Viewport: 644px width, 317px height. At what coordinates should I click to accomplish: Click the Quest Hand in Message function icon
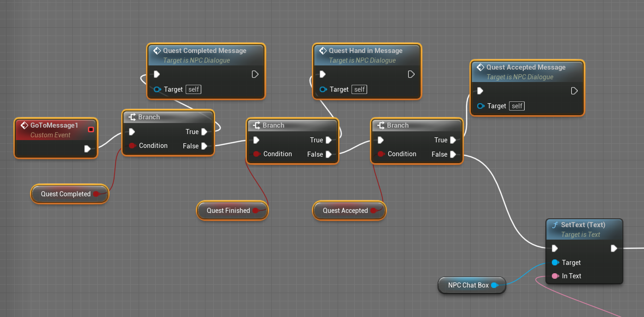coord(323,51)
